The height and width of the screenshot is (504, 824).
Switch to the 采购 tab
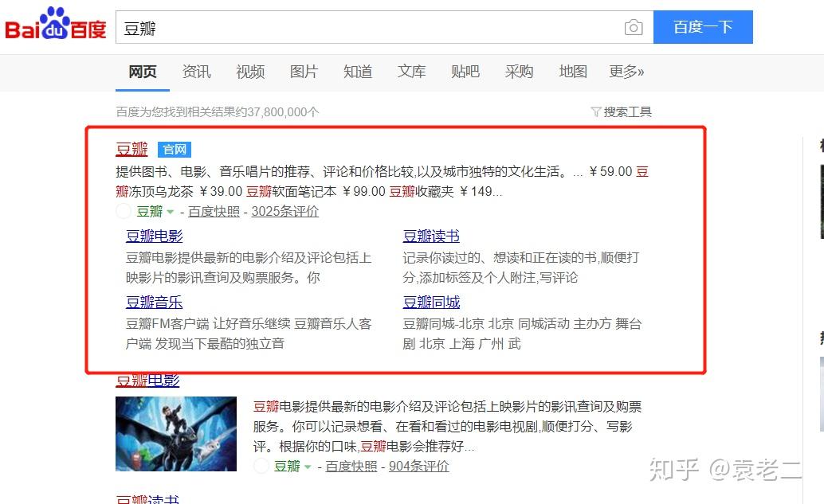(x=520, y=72)
